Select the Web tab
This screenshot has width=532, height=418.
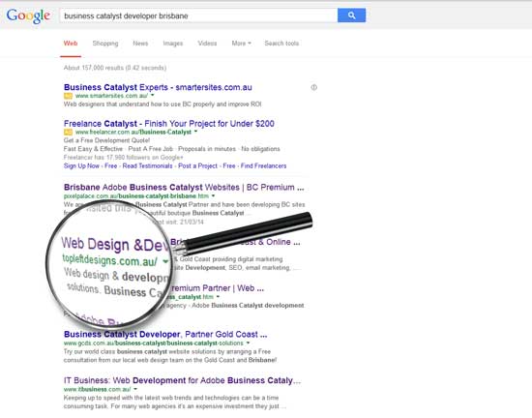pyautogui.click(x=71, y=44)
